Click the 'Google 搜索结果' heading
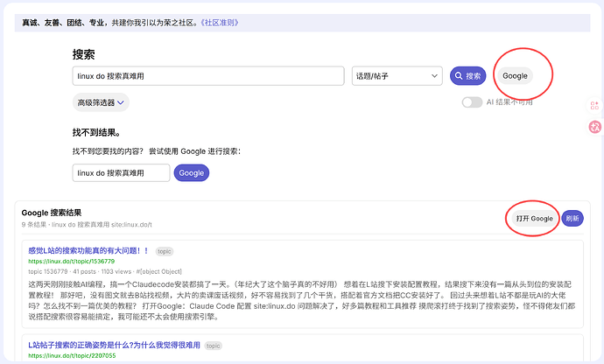This screenshot has width=604, height=364. click(52, 213)
